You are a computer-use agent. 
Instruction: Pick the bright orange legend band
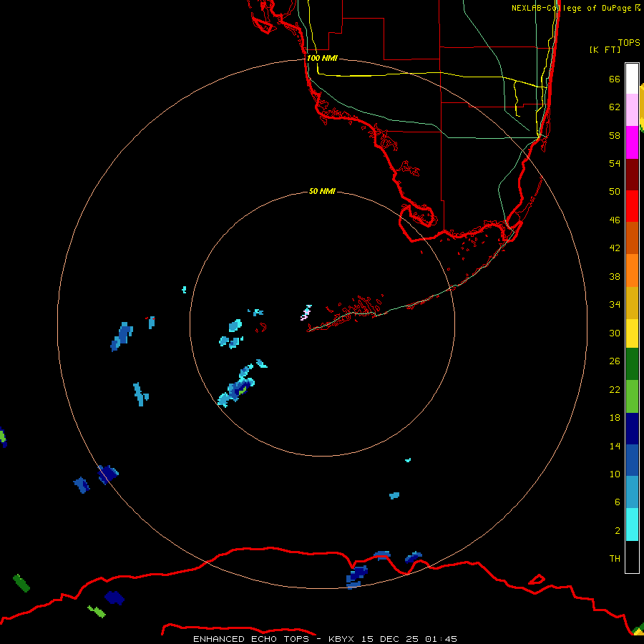(632, 270)
